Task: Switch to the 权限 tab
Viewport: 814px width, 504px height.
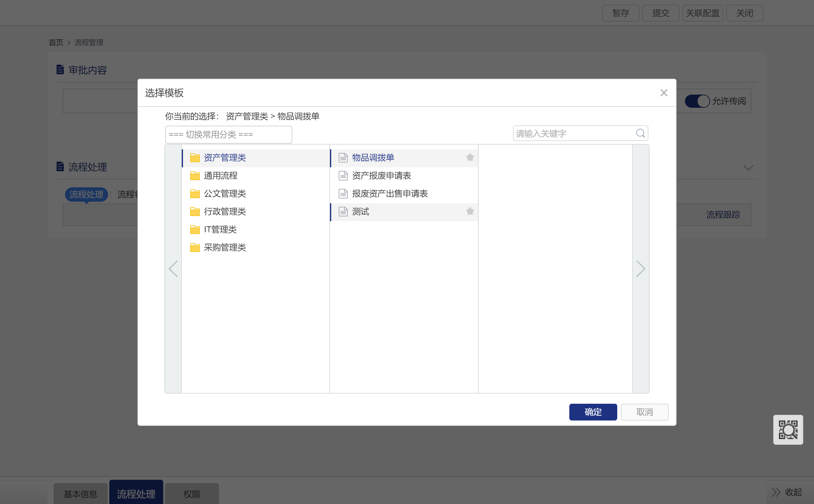Action: [192, 494]
